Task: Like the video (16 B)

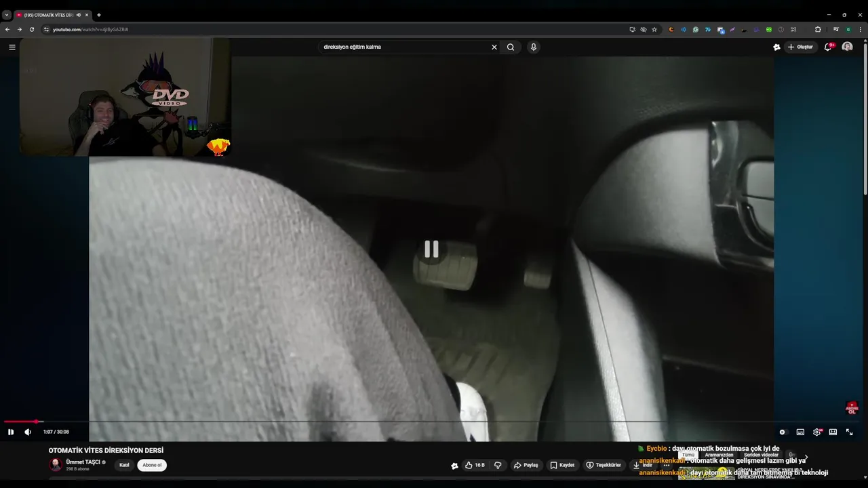Action: 475,465
